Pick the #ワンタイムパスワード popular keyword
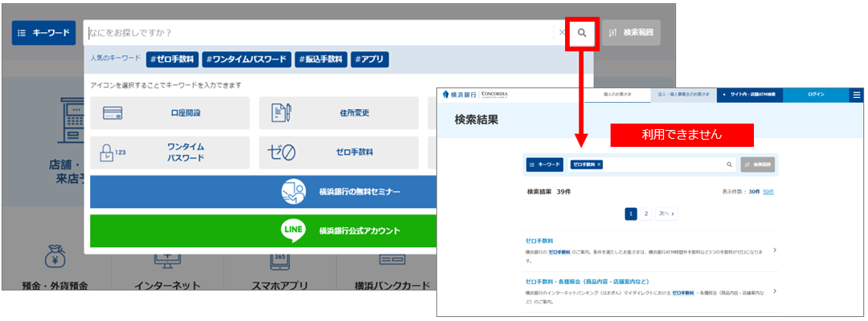The image size is (868, 321). [x=247, y=59]
